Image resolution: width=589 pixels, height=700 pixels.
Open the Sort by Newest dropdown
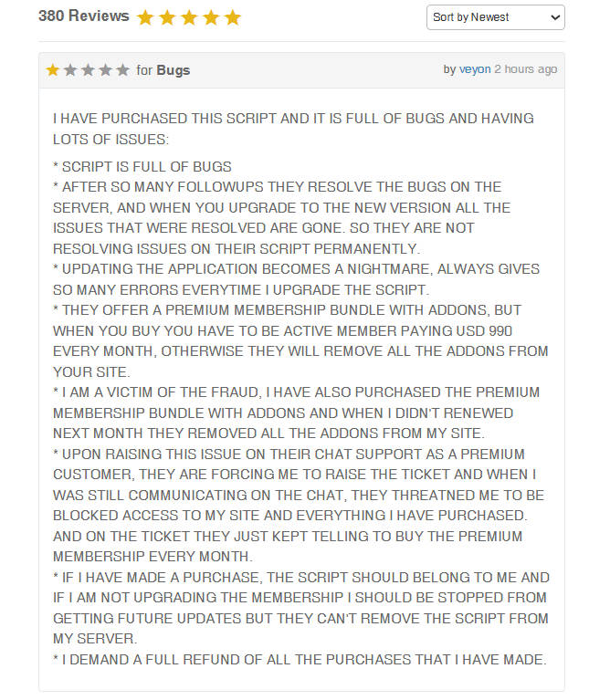pyautogui.click(x=495, y=17)
